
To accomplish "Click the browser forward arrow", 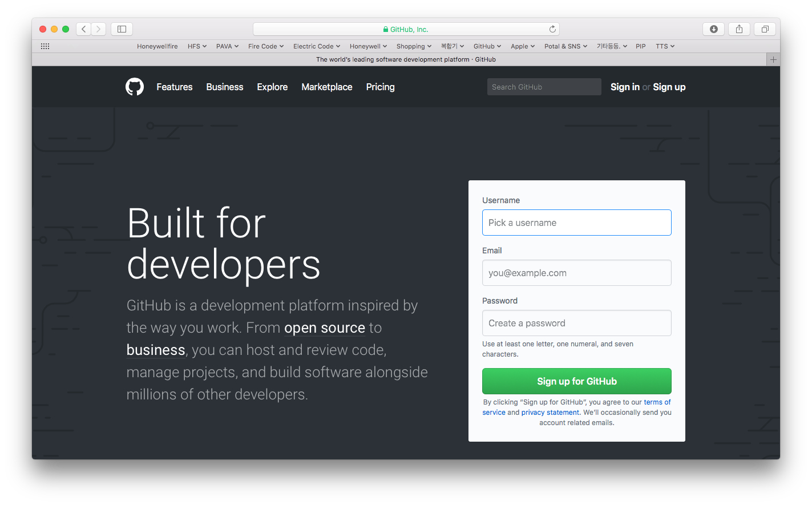I will (x=98, y=29).
